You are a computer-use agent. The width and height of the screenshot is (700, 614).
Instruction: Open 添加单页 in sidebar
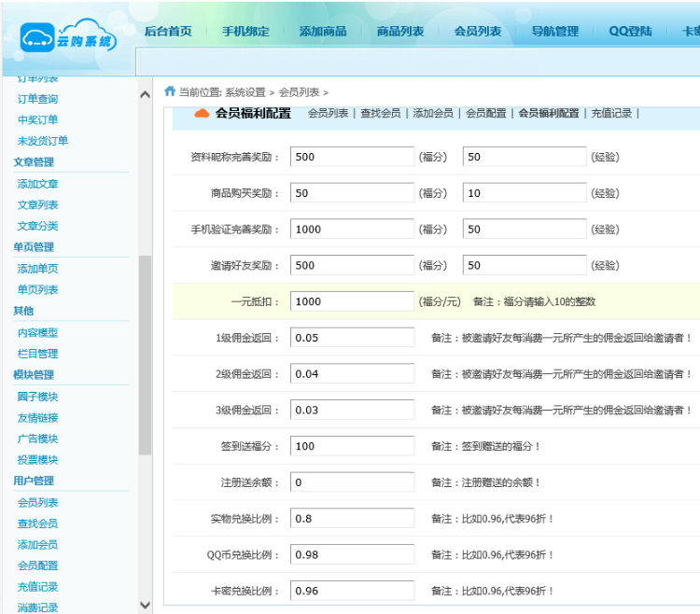[38, 269]
